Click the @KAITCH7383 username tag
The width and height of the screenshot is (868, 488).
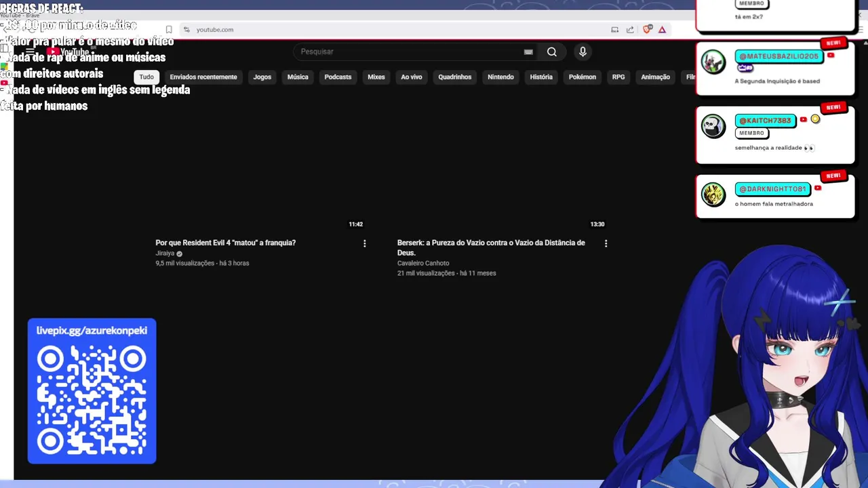click(765, 121)
